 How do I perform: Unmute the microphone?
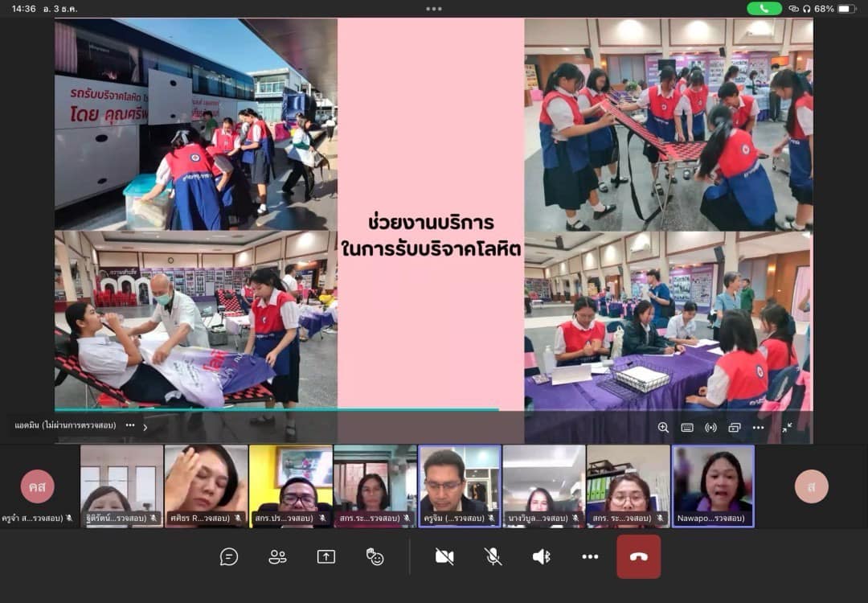tap(493, 556)
